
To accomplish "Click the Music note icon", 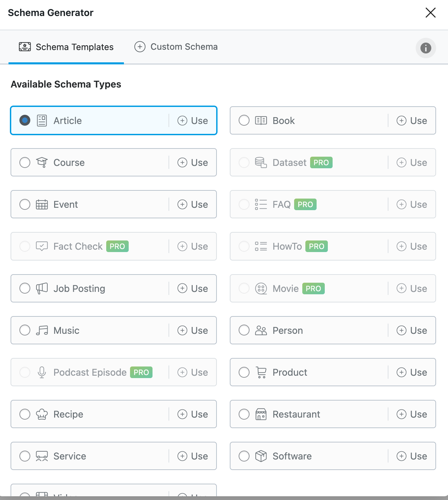I will [x=42, y=330].
